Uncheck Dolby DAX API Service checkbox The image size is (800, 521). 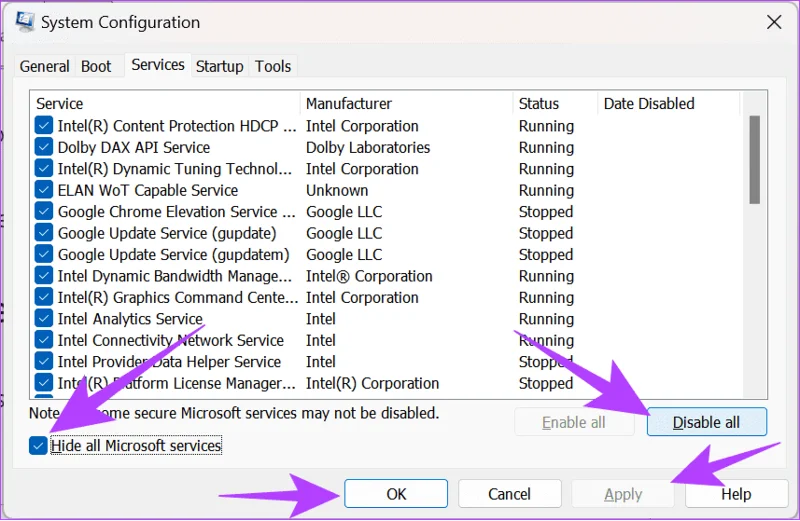coord(44,147)
